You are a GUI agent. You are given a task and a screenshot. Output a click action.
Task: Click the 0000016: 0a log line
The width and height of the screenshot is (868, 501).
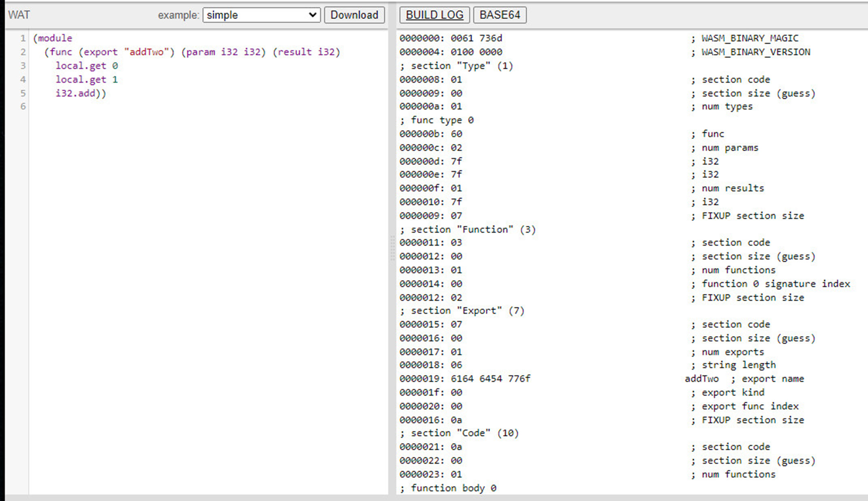(x=431, y=420)
